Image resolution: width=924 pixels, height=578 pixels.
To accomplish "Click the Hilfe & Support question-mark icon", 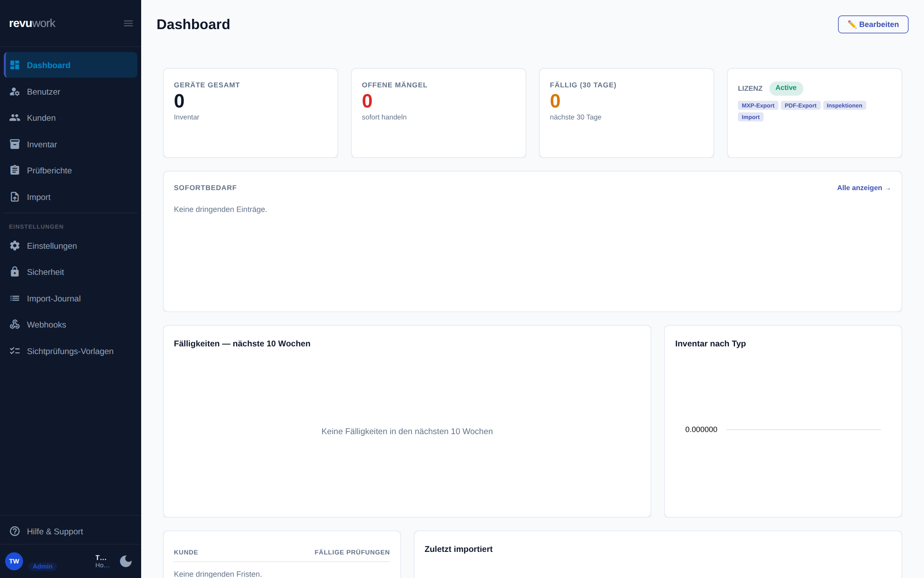I will tap(15, 531).
